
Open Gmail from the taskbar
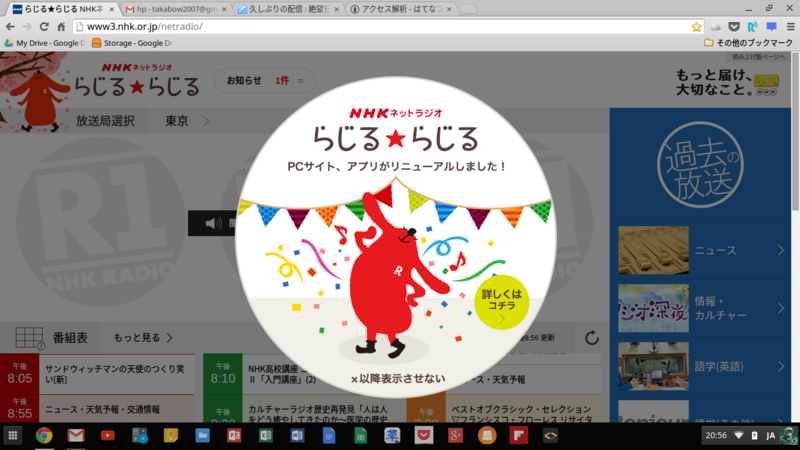coord(76,436)
